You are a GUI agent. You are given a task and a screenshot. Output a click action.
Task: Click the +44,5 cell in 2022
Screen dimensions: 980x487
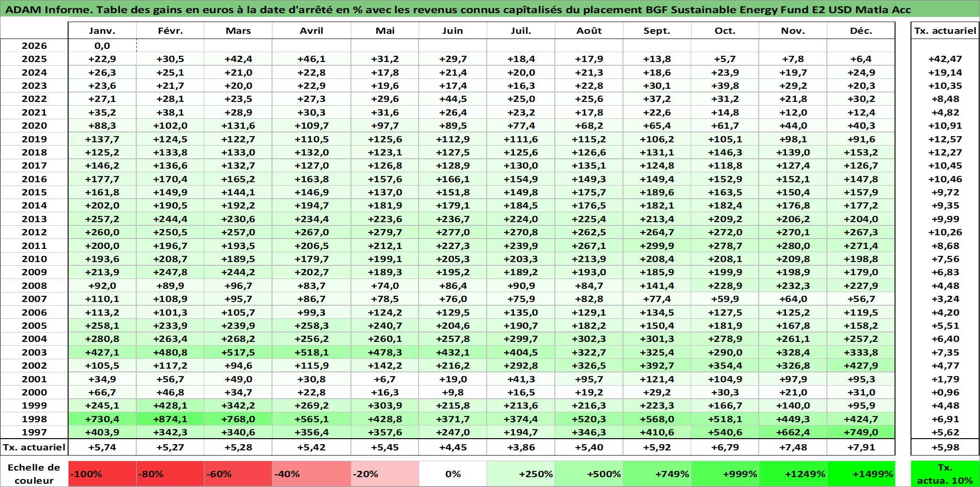point(453,99)
